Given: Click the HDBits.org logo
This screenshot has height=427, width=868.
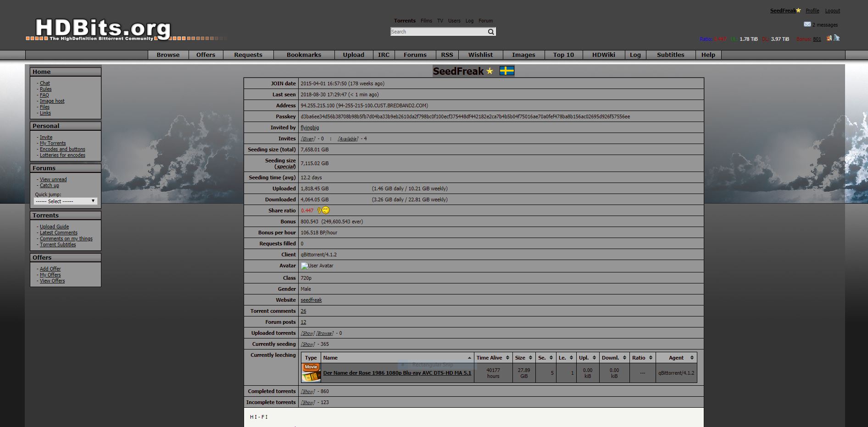Looking at the screenshot, I should [x=103, y=29].
